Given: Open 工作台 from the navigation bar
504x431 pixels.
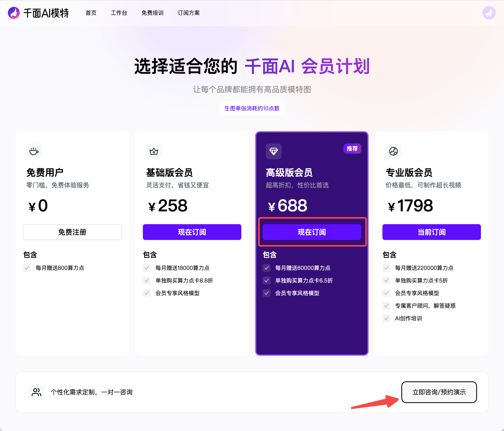Looking at the screenshot, I should 119,13.
